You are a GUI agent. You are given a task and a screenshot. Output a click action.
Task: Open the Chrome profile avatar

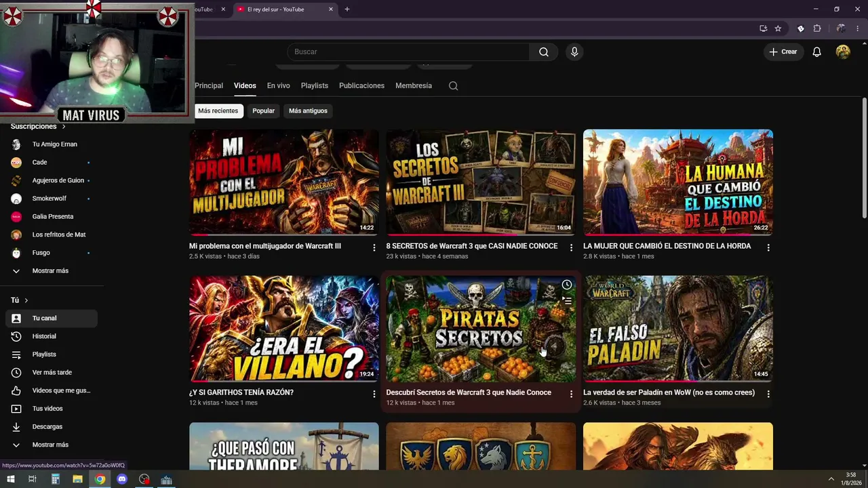tap(841, 28)
